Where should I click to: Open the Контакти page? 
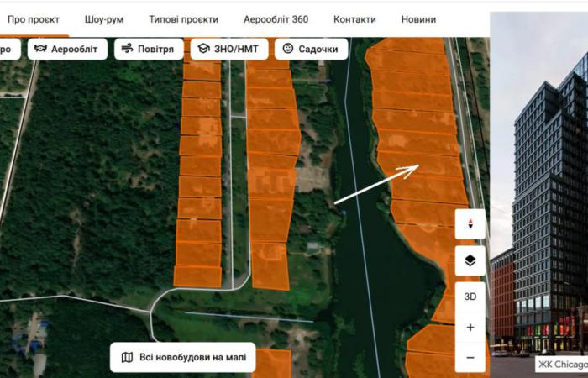(x=354, y=18)
